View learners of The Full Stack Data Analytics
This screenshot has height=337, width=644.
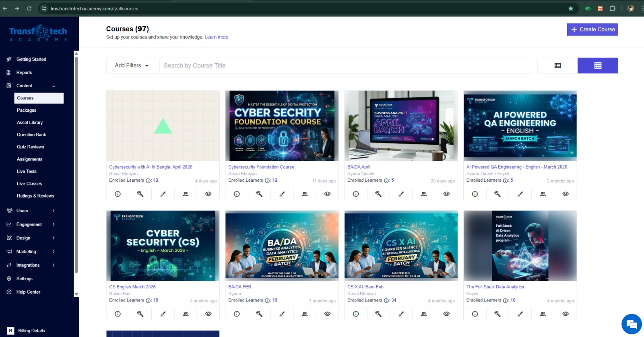coord(543,314)
